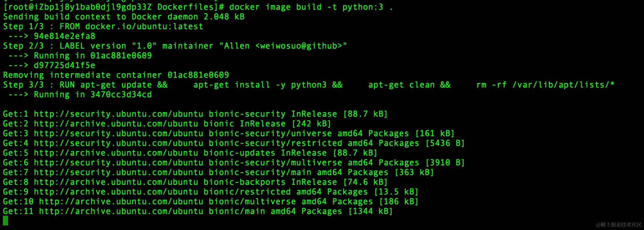Image resolution: width=644 pixels, height=230 pixels.
Task: Click the bionic-security/restricted URL in Get:4
Action: [x=119, y=143]
